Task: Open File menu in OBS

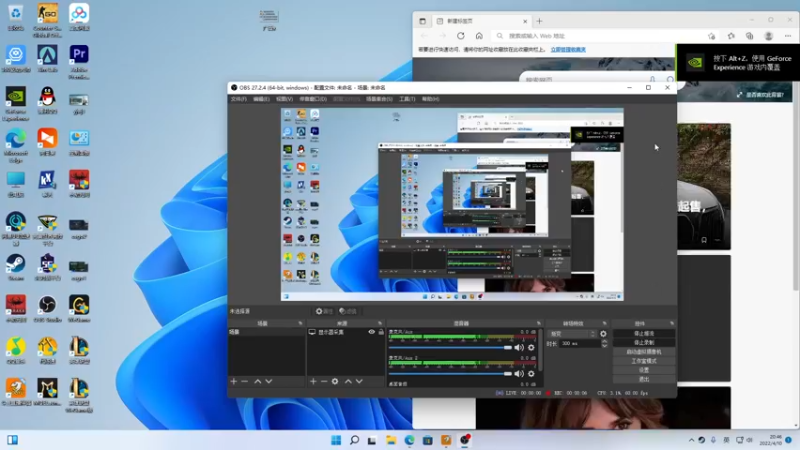Action: point(238,99)
